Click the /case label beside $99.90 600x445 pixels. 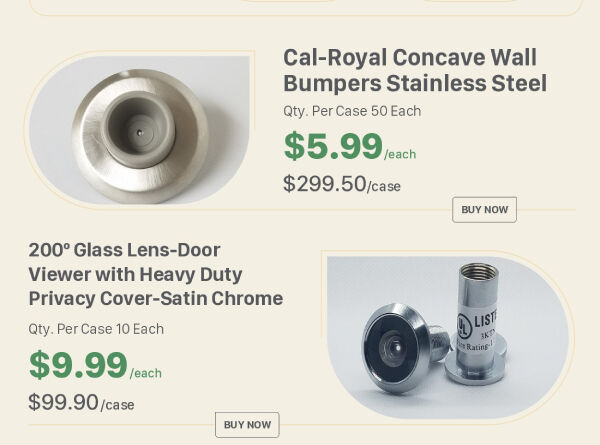pyautogui.click(x=117, y=405)
